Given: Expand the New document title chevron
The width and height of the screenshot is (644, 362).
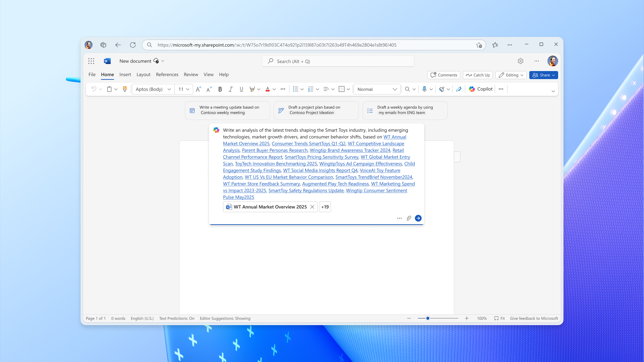Looking at the screenshot, I should coord(163,61).
